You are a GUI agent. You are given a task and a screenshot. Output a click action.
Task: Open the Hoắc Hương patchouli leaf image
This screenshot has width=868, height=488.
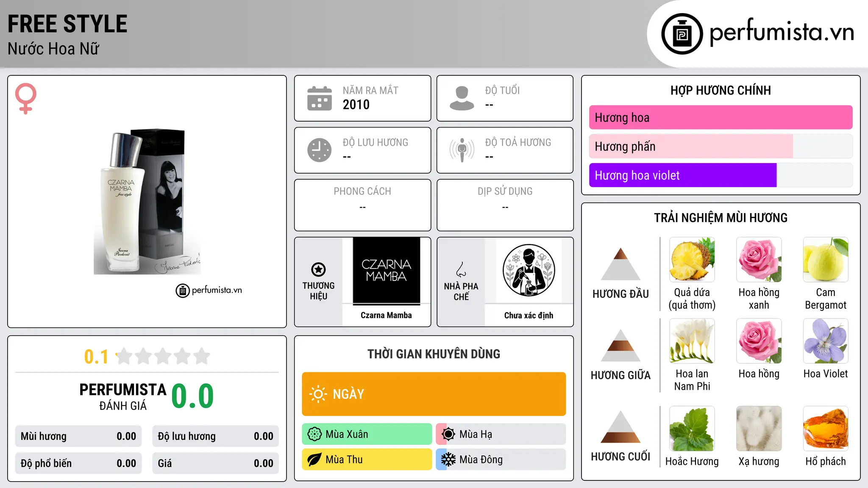click(x=692, y=429)
